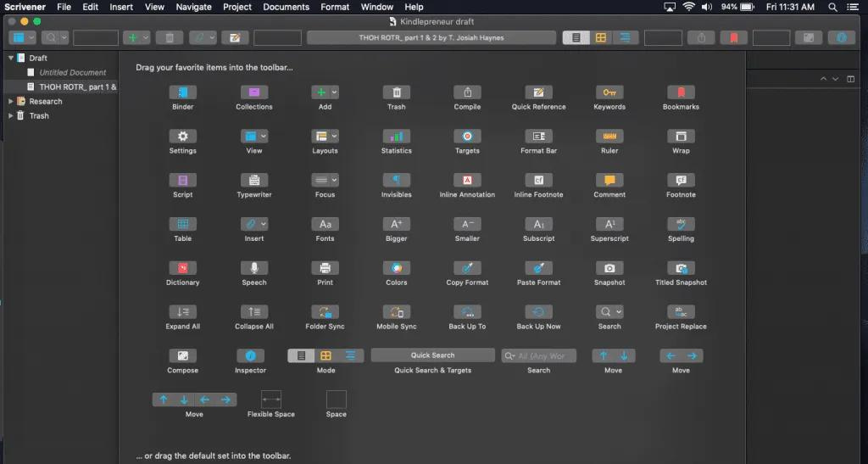
Task: Pick the Mobile Sync icon
Action: click(397, 311)
